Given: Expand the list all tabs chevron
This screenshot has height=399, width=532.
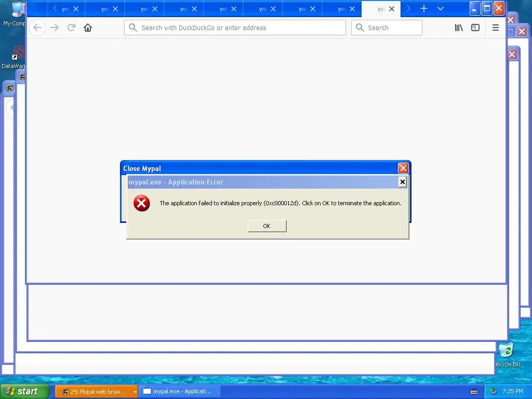Looking at the screenshot, I should click(x=441, y=8).
